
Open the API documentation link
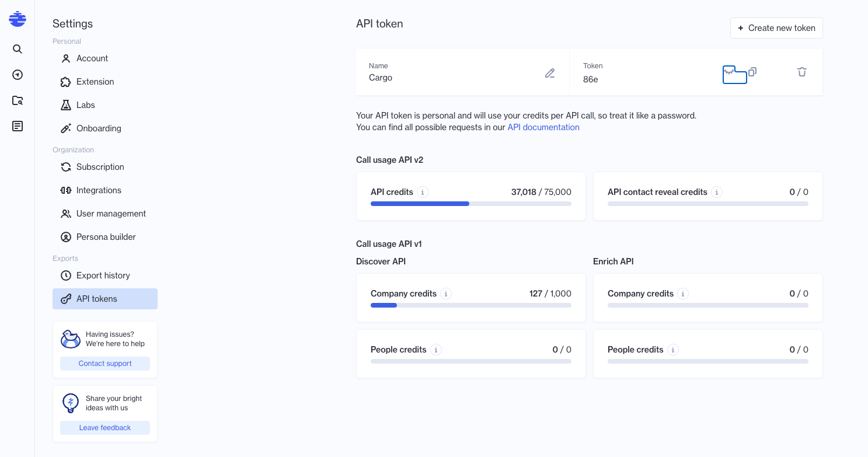543,127
